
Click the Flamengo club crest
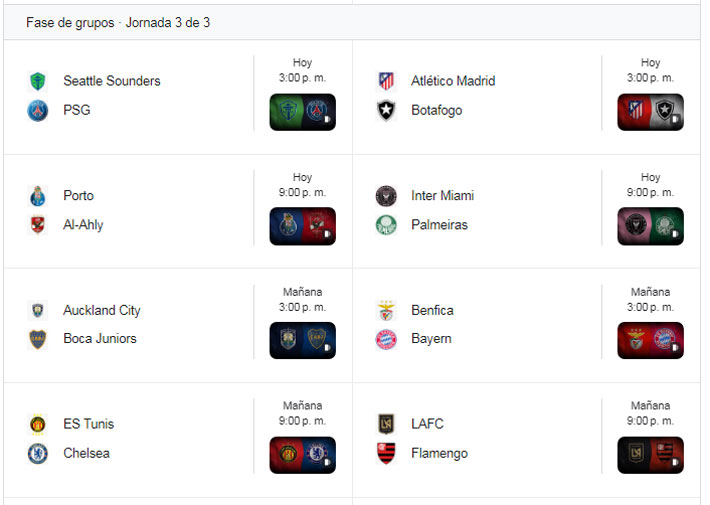(386, 453)
